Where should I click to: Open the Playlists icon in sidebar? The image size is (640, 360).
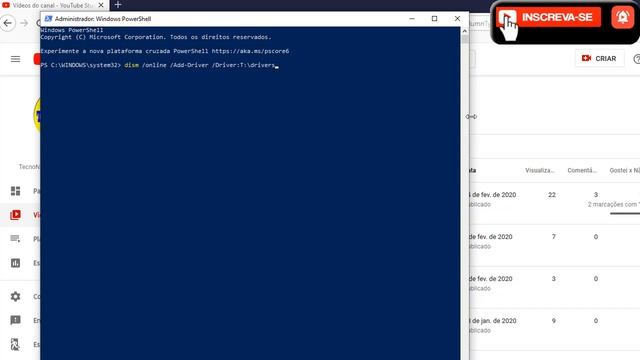(x=16, y=239)
